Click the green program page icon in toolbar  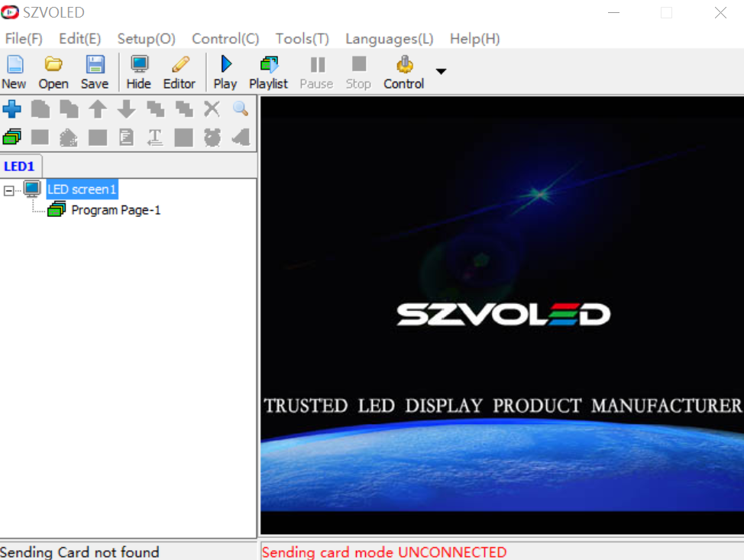[x=12, y=137]
